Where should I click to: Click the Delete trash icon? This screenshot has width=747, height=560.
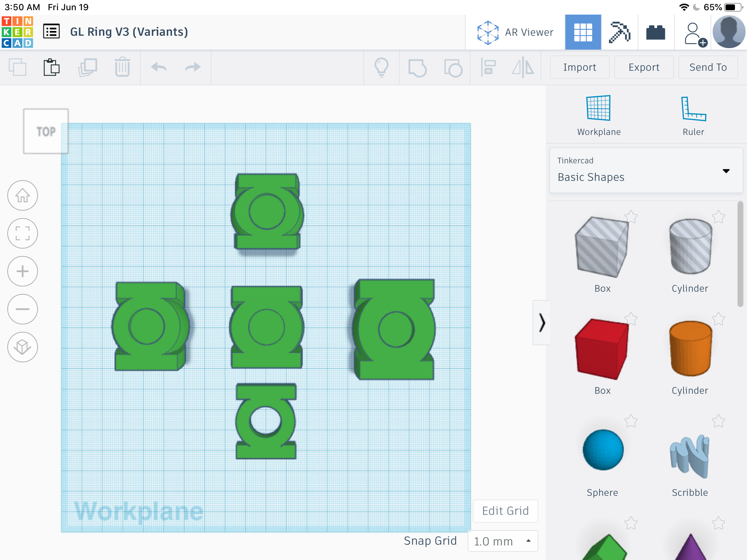click(x=123, y=67)
